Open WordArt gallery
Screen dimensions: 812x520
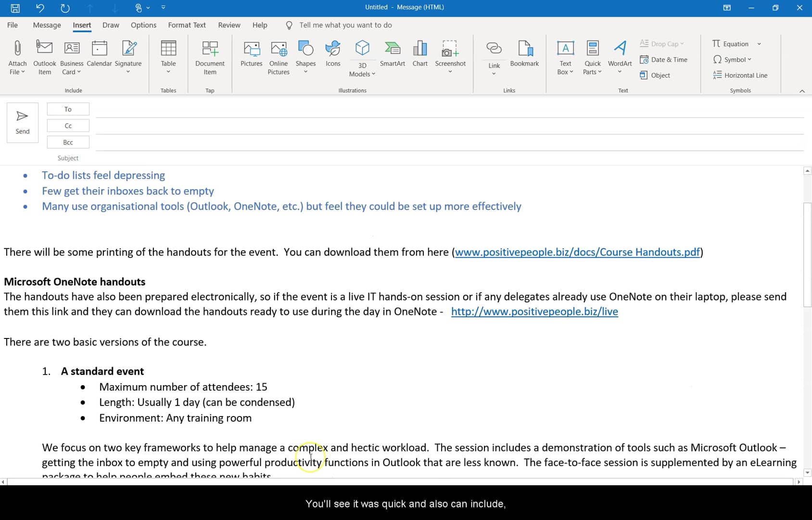(x=620, y=58)
